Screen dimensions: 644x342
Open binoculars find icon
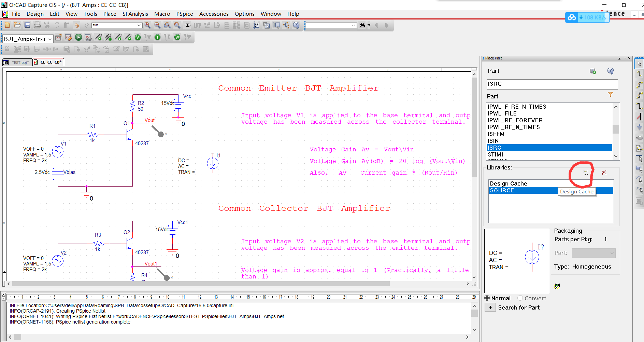click(362, 25)
